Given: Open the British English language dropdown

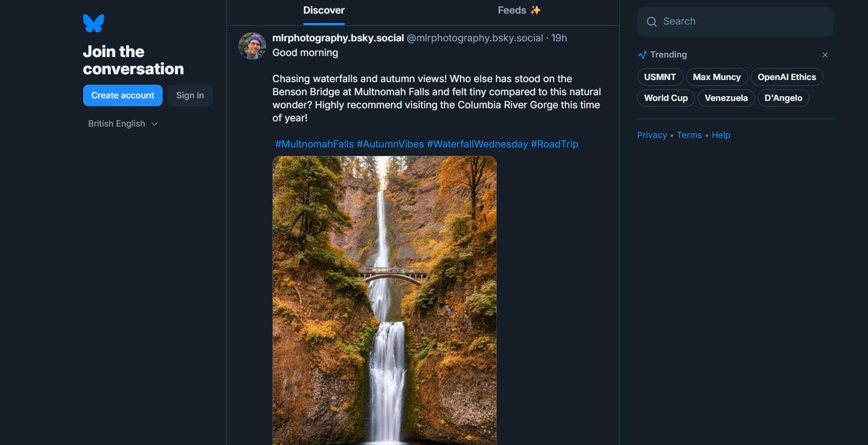Looking at the screenshot, I should click(x=116, y=123).
